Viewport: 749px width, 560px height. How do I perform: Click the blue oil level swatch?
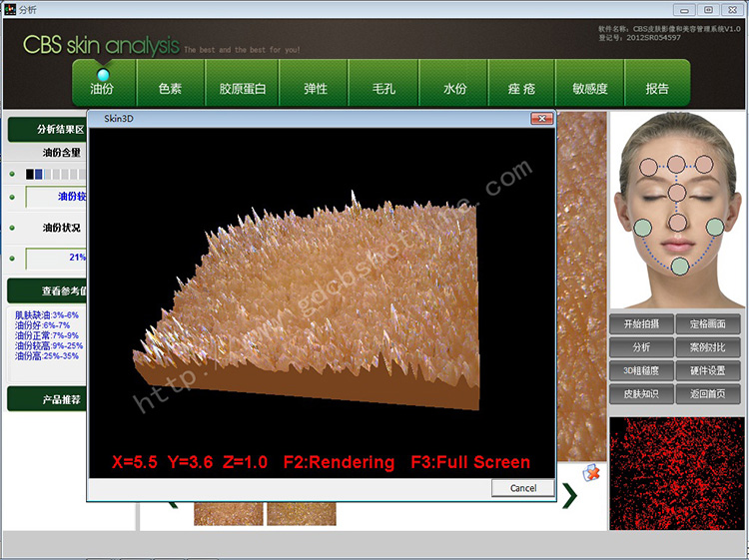click(x=39, y=175)
